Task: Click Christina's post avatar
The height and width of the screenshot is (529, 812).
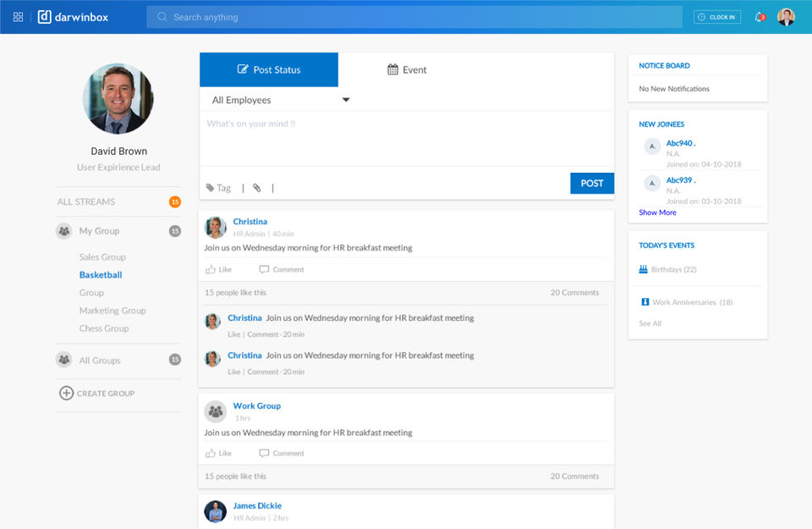Action: tap(216, 227)
